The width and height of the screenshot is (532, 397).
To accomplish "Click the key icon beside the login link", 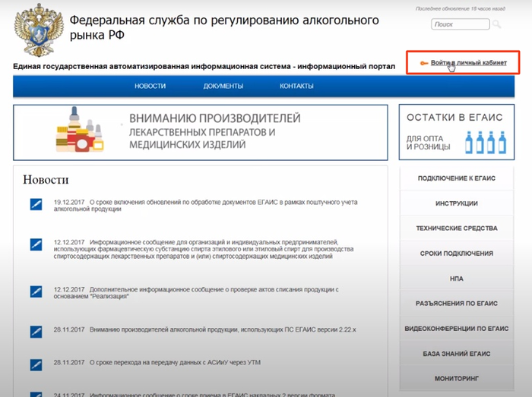I will point(423,62).
